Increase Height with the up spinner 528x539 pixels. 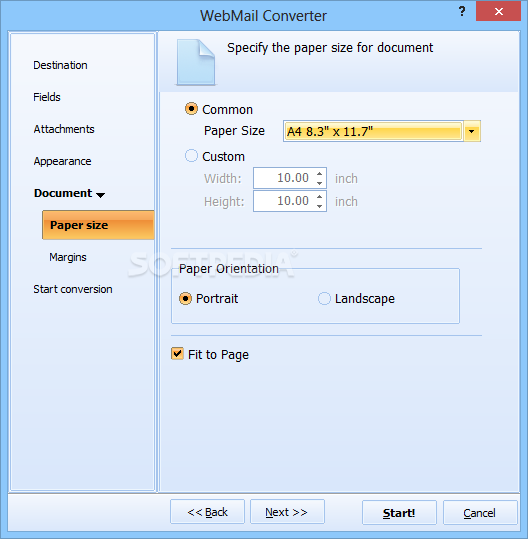tap(320, 196)
